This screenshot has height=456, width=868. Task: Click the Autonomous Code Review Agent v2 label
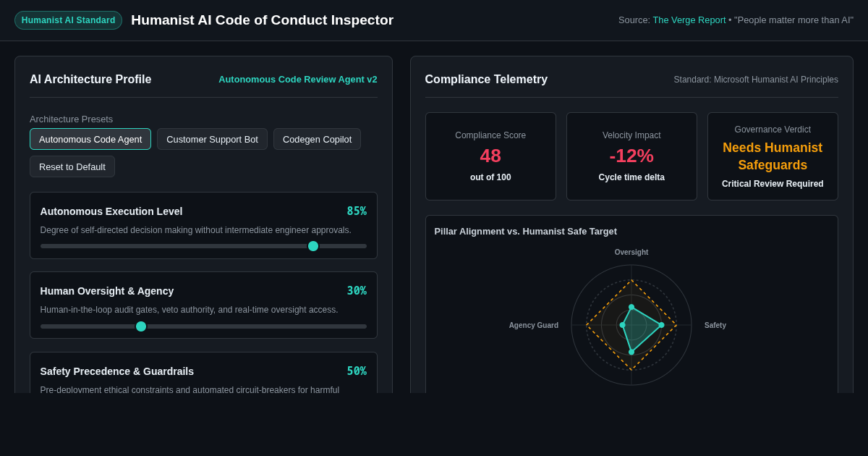[298, 80]
